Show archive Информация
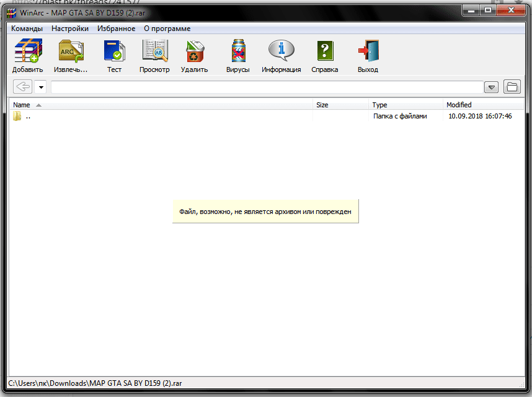 [282, 50]
